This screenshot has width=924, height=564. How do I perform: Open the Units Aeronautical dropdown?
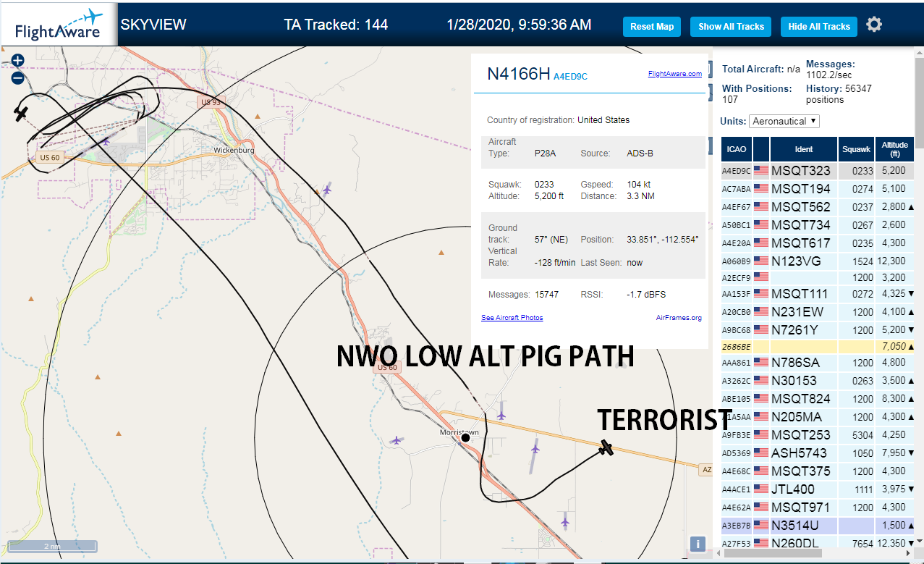tap(784, 121)
